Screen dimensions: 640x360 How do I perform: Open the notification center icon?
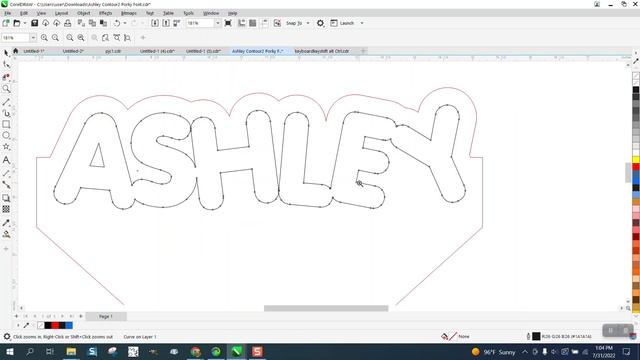tap(627, 351)
